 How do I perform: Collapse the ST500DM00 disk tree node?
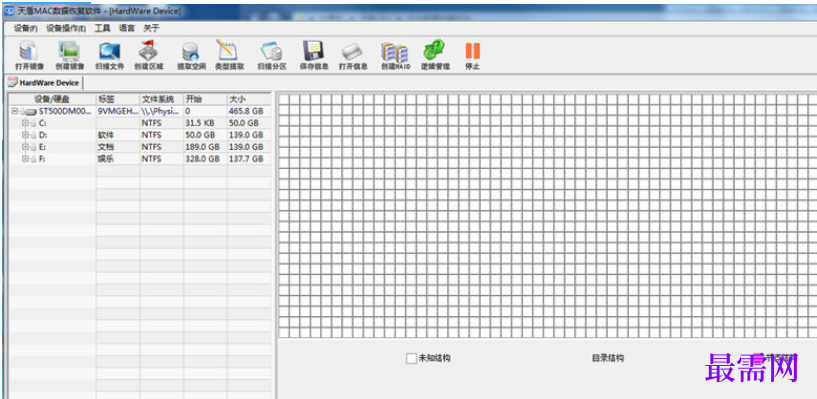[15, 111]
